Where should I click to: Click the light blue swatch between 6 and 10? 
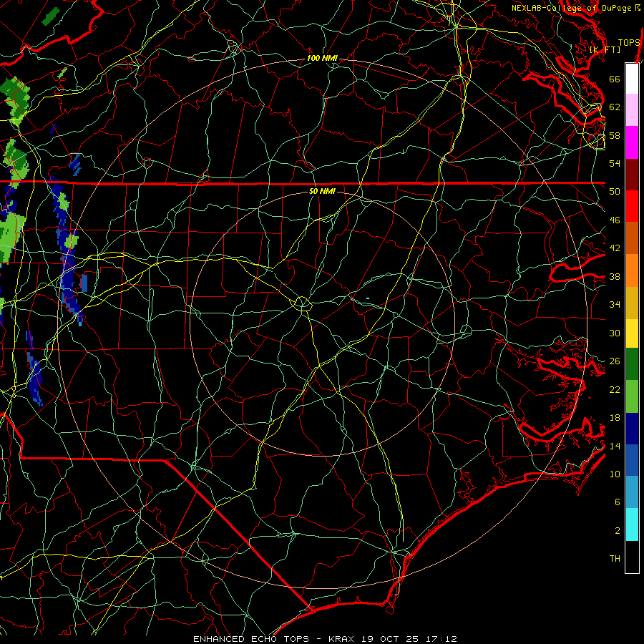[632, 492]
